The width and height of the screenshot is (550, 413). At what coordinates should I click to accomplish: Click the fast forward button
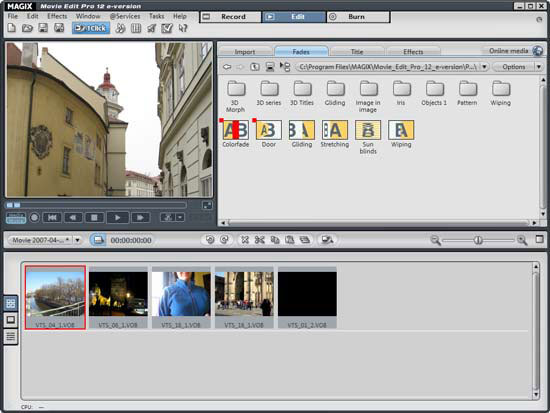click(140, 218)
